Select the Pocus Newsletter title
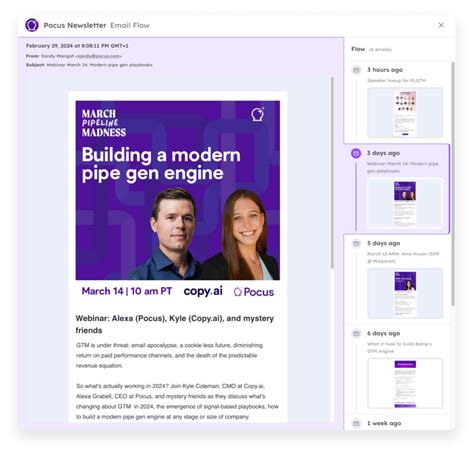Screen dimensions: 474x452 point(75,25)
